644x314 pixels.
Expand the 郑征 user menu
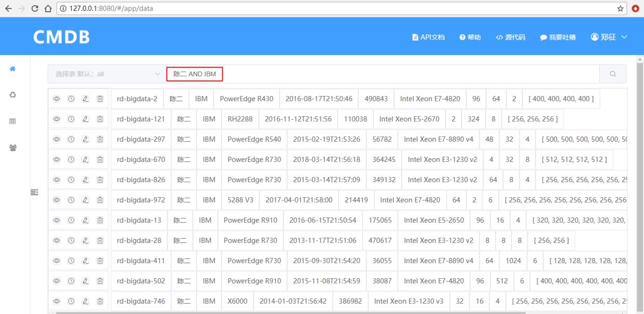609,37
